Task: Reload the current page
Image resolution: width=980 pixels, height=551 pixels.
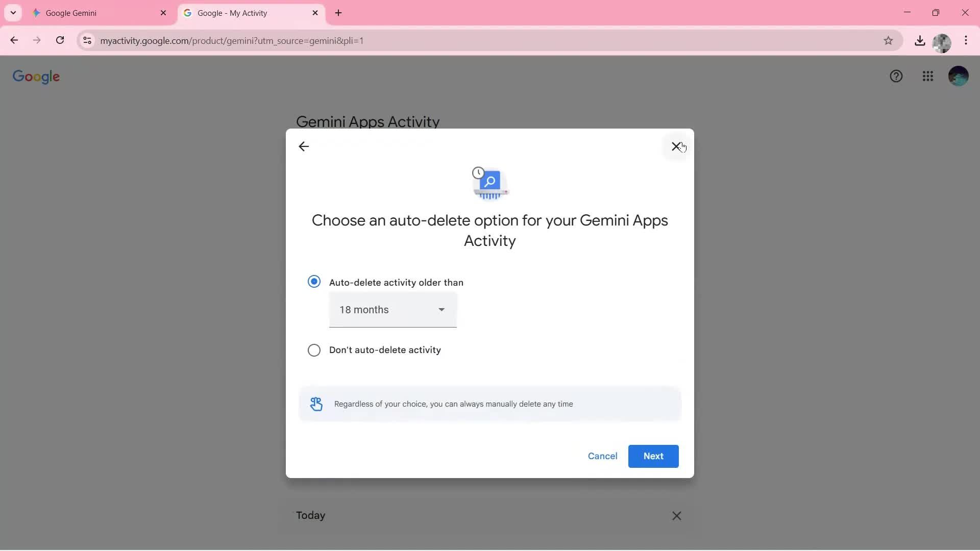Action: click(x=60, y=40)
